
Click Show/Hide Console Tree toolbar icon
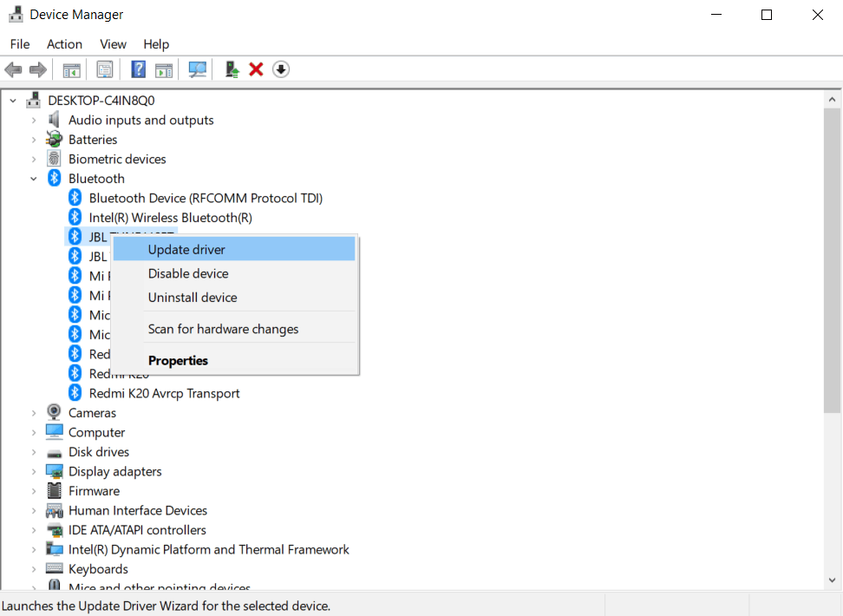[x=71, y=70]
